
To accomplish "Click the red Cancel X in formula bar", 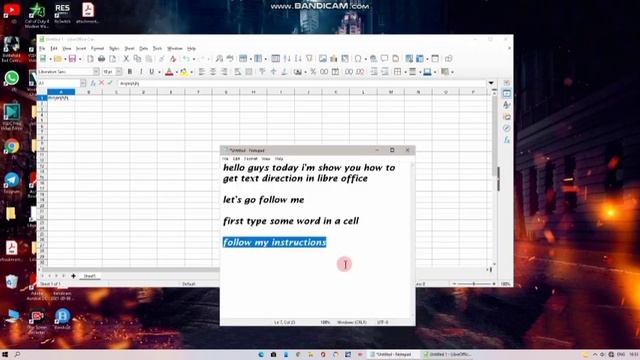I will (x=102, y=83).
